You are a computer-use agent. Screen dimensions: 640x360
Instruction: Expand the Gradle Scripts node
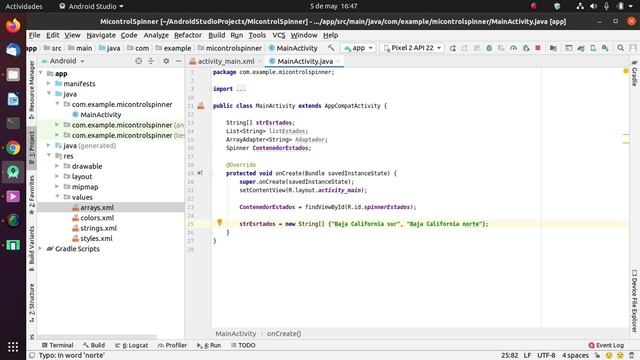coord(40,249)
